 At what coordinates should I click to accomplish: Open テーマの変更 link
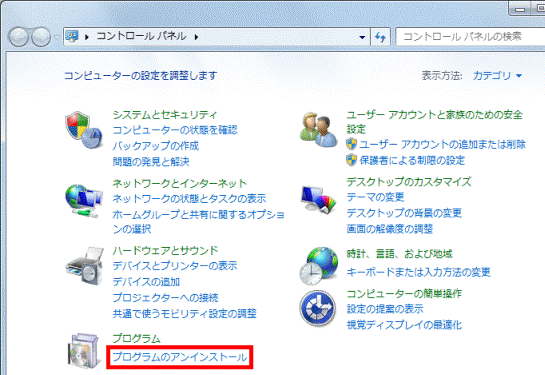pyautogui.click(x=375, y=197)
